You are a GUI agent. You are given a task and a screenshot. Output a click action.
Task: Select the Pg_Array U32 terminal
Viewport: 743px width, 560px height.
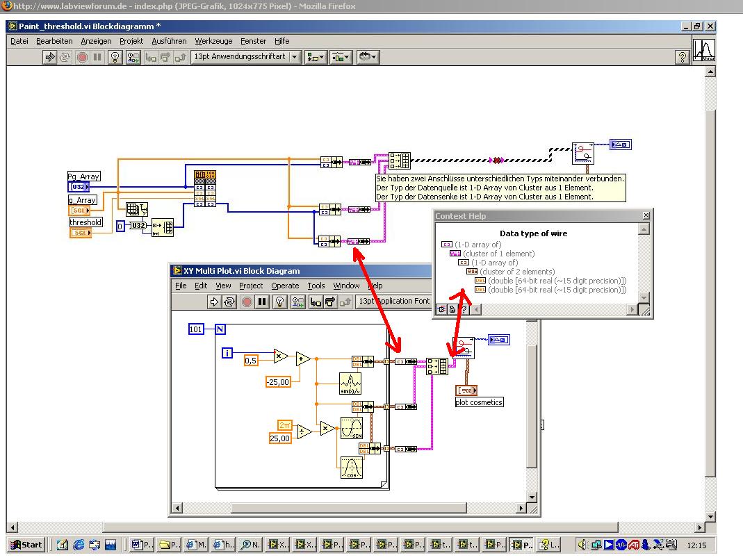79,187
